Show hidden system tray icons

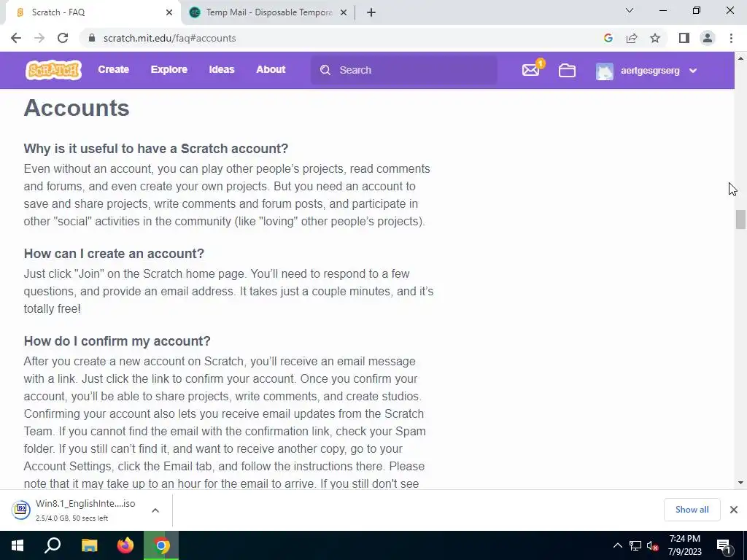click(617, 545)
